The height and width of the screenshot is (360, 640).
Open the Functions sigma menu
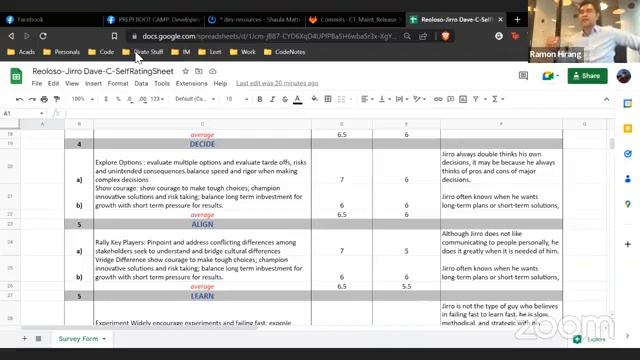pos(498,99)
